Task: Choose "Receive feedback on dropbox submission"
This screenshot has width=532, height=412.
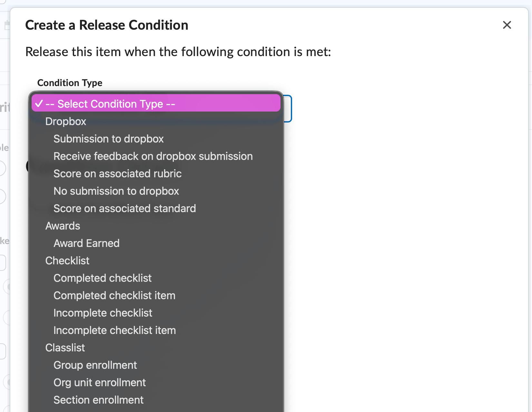Action: point(153,156)
